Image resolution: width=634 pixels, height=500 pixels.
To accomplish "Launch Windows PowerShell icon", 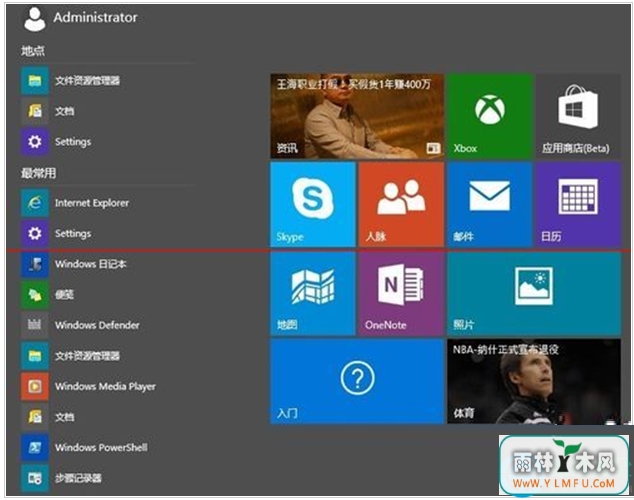I will [35, 447].
